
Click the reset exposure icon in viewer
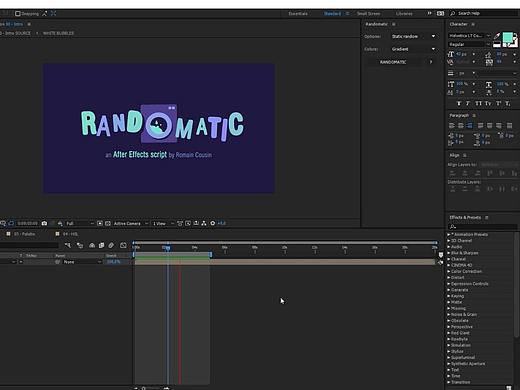(x=213, y=223)
